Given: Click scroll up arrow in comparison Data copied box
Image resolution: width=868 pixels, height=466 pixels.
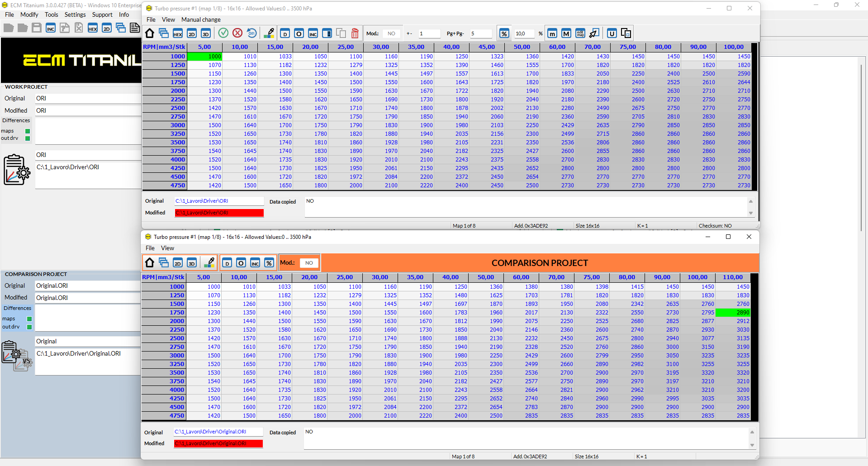Looking at the screenshot, I should (752, 432).
